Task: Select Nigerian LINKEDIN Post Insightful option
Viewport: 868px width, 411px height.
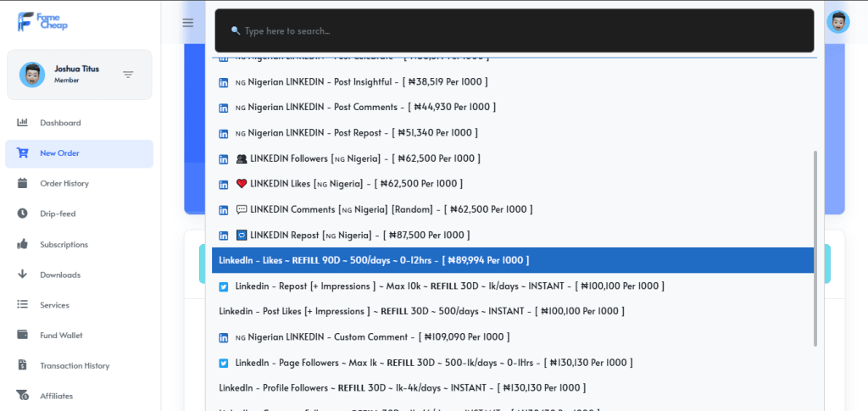Action: (513, 82)
